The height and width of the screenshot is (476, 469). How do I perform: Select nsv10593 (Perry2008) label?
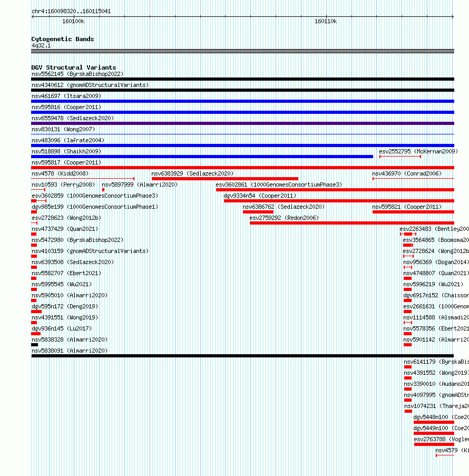[x=63, y=184]
